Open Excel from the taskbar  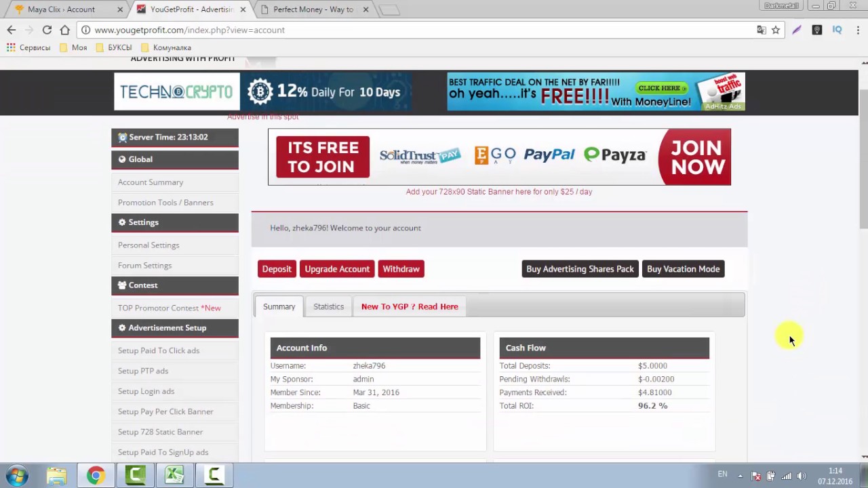(x=174, y=476)
